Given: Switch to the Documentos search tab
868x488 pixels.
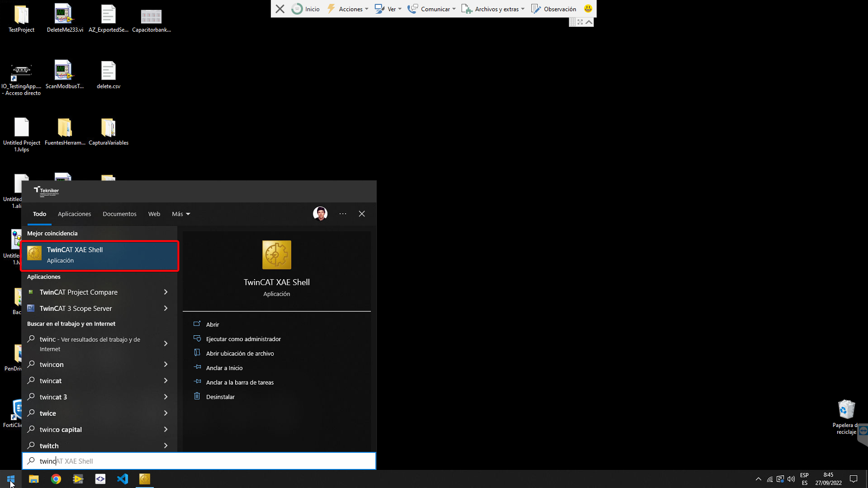Looking at the screenshot, I should (x=120, y=214).
